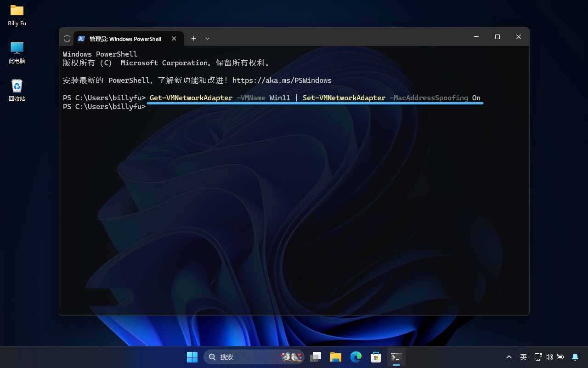Switch the 英 input method indicator
The image size is (588, 368).
coord(523,357)
